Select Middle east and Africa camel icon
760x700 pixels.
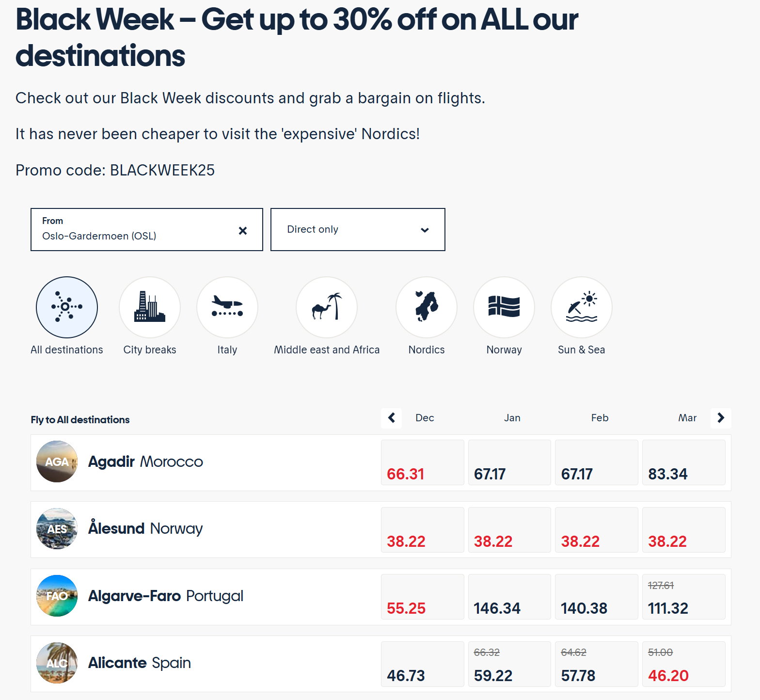(x=327, y=307)
